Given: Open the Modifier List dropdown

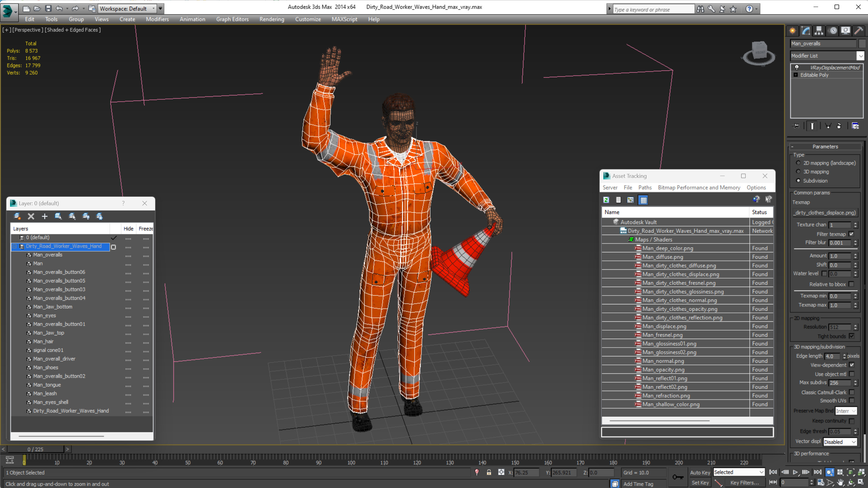Looking at the screenshot, I should pos(827,56).
